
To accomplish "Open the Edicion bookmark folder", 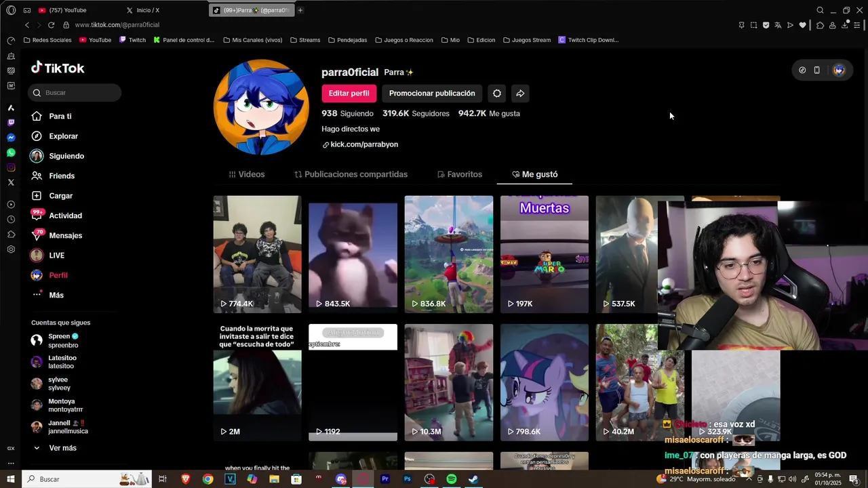I will (x=481, y=40).
